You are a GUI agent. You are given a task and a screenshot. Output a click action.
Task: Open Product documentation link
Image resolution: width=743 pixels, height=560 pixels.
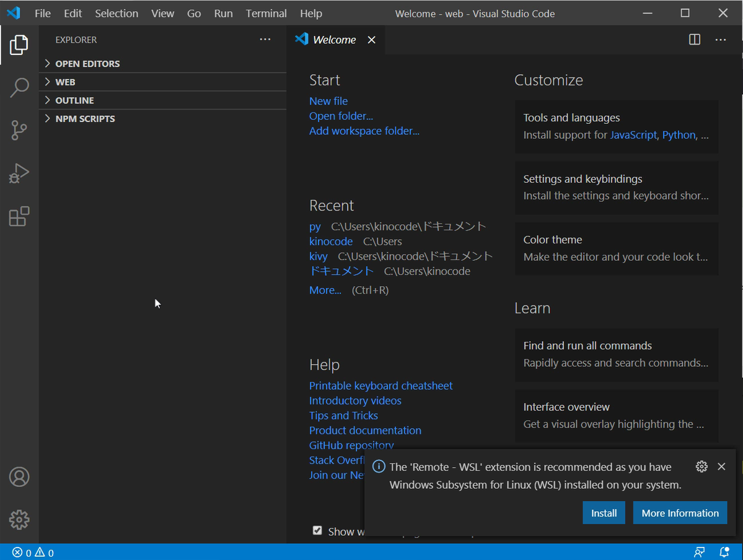pos(366,431)
